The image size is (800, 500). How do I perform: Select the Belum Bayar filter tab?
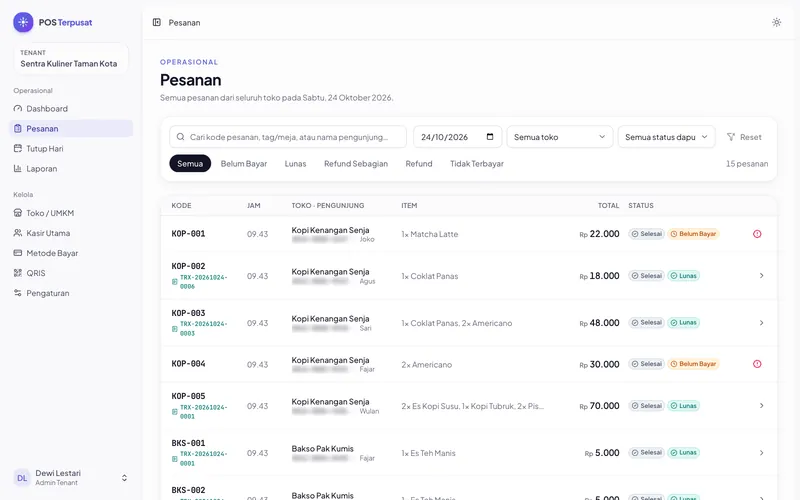pos(244,163)
